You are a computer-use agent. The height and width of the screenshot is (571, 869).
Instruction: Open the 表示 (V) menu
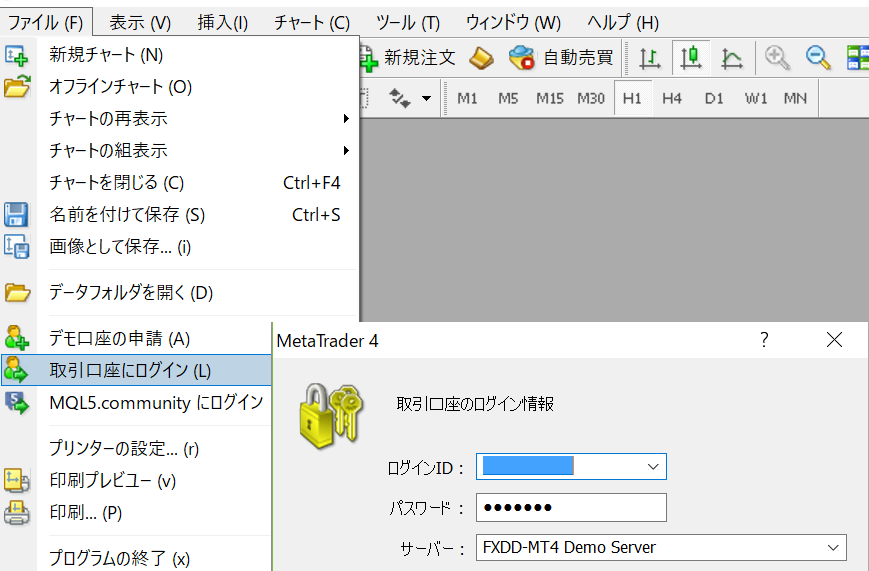[x=140, y=23]
